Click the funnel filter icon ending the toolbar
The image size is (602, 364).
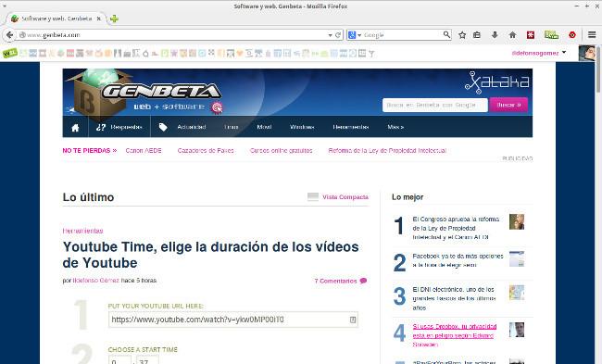click(x=371, y=54)
